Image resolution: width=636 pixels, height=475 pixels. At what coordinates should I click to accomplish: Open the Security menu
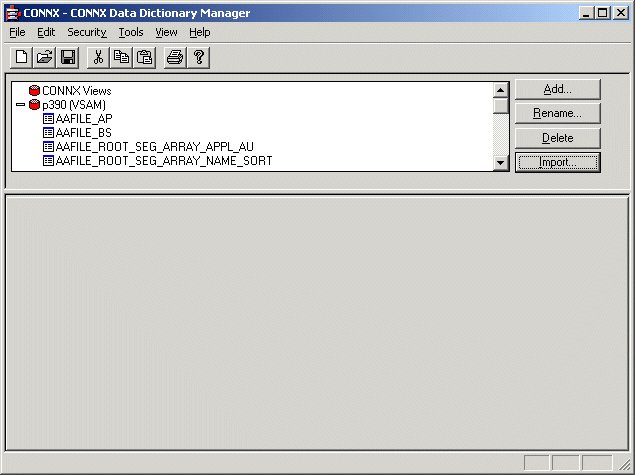click(x=86, y=32)
